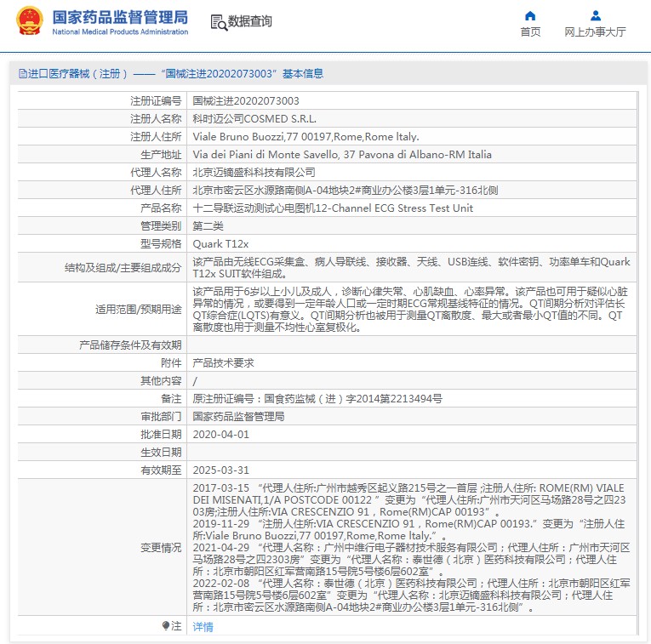Click the national emblem logo
651x644 pixels.
pos(29,20)
